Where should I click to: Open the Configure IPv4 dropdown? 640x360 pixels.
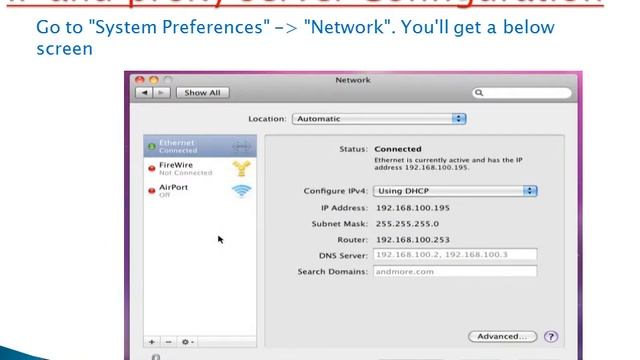point(455,191)
